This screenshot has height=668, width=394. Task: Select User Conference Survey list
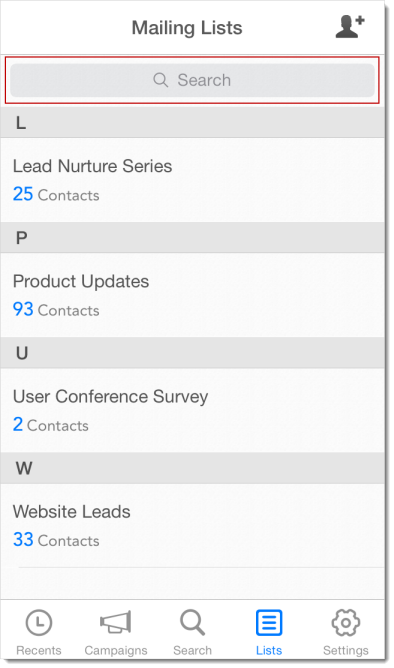[192, 410]
